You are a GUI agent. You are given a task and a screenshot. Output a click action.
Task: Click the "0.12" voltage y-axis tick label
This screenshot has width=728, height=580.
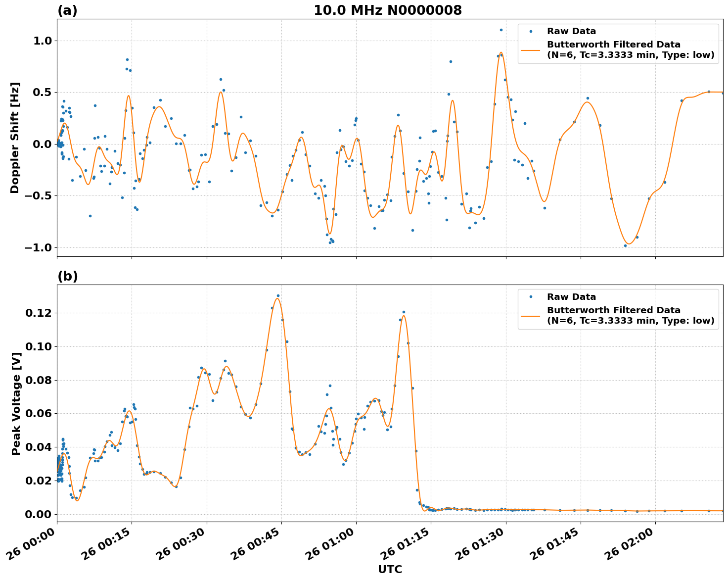(39, 313)
